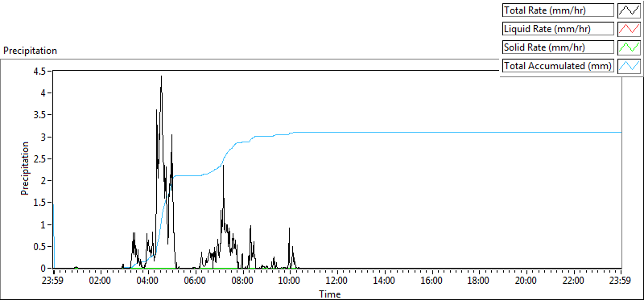Click the Precipitation graph caption above the plot
Screen dimensions: 644x300
pos(30,51)
